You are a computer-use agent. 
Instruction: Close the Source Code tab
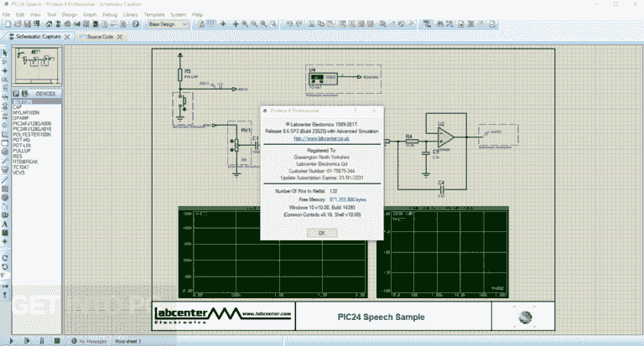click(x=120, y=37)
